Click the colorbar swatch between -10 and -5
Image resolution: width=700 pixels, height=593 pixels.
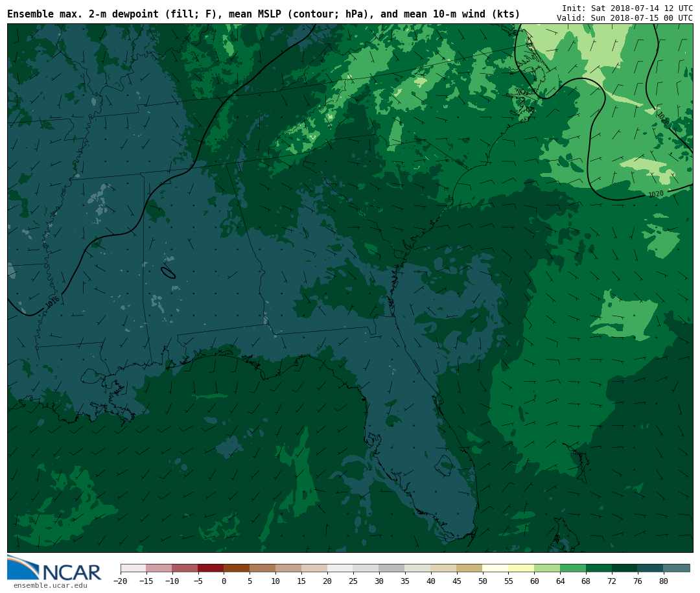pyautogui.click(x=185, y=568)
